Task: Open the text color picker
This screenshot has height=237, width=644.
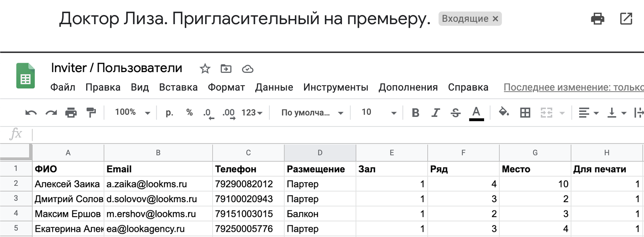Action: pos(477,113)
